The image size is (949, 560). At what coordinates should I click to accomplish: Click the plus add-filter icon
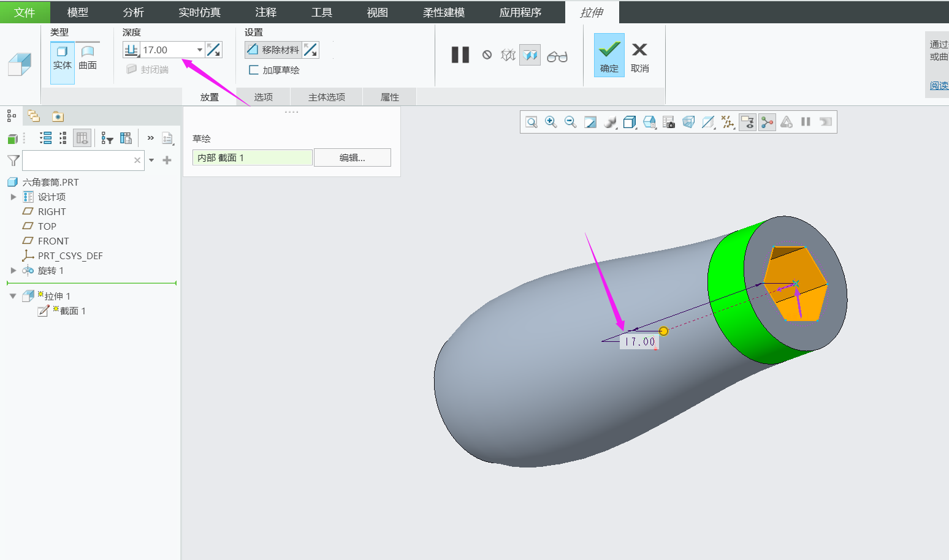[167, 161]
